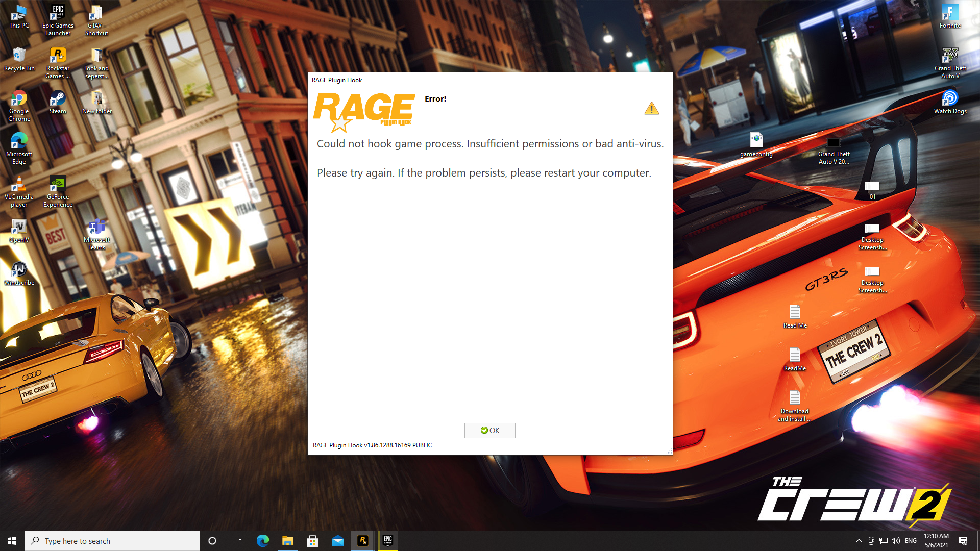Select the Watch Dogs desktop shortcut
This screenshot has width=980, height=551.
pos(950,99)
